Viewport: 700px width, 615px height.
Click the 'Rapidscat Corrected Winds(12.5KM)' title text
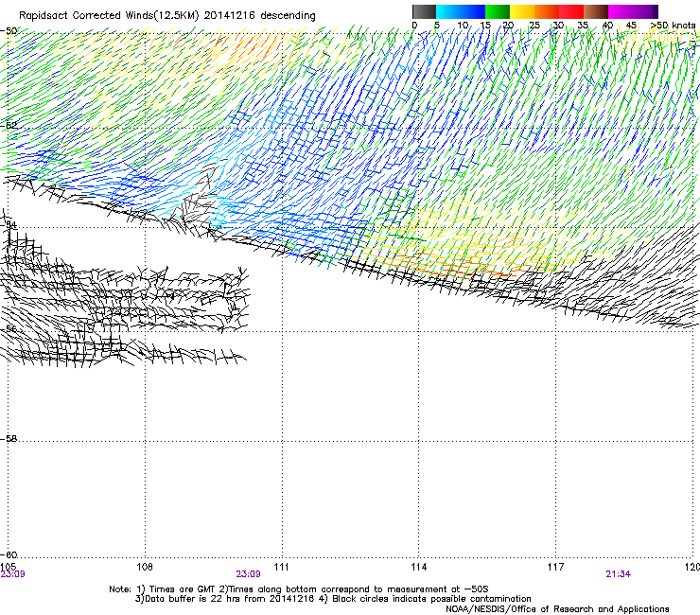tap(109, 16)
